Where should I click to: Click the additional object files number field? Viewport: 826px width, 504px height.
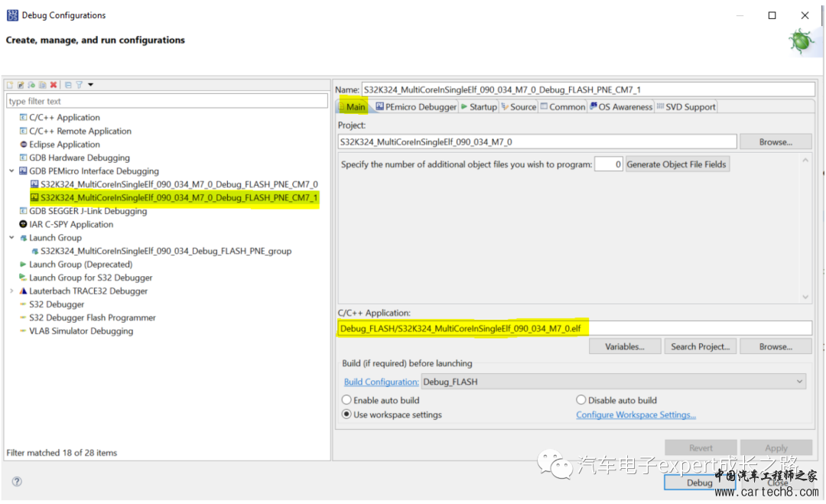pyautogui.click(x=609, y=164)
